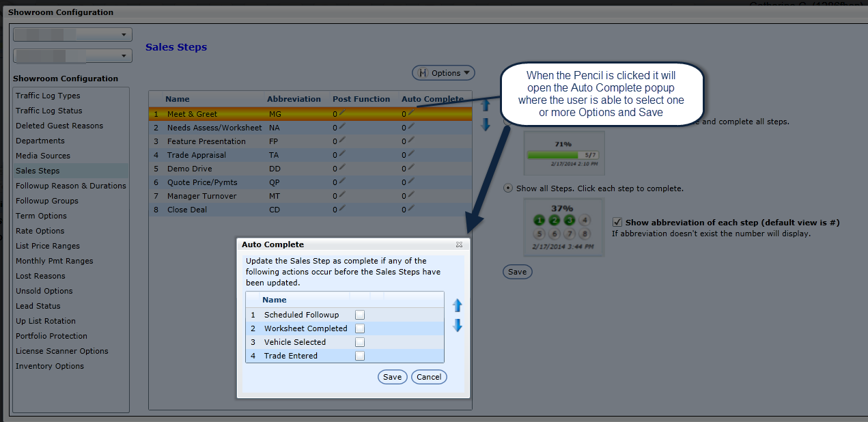Expand the second top-left dropdown
Screen dimensions: 868x422
[72, 56]
